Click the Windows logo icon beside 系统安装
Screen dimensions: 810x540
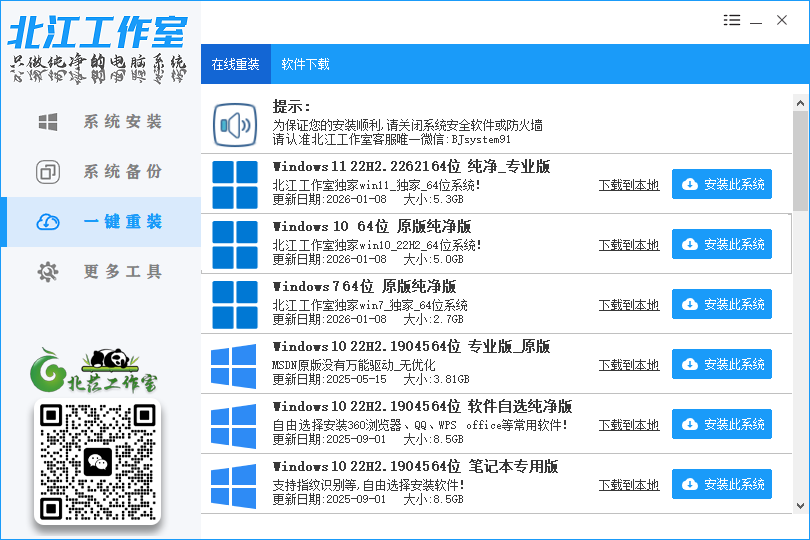[48, 122]
